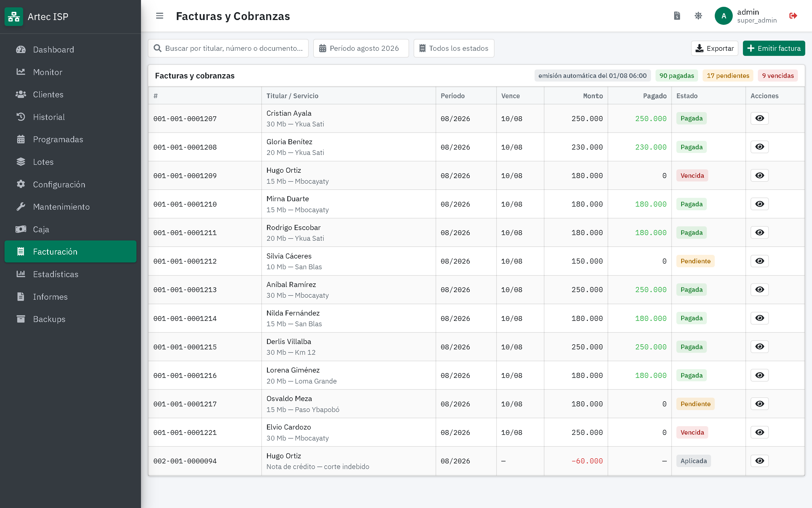The height and width of the screenshot is (508, 812).
Task: Open the Caja menu item
Action: coord(70,229)
